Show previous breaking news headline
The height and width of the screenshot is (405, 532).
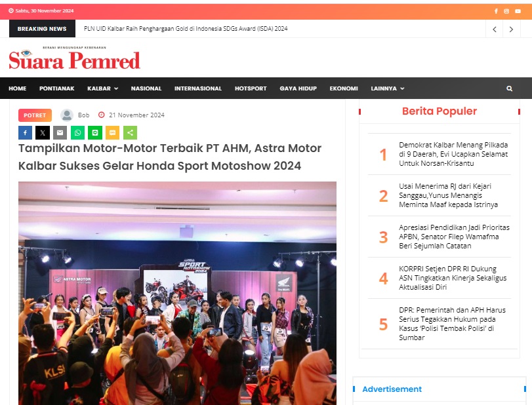(x=495, y=29)
